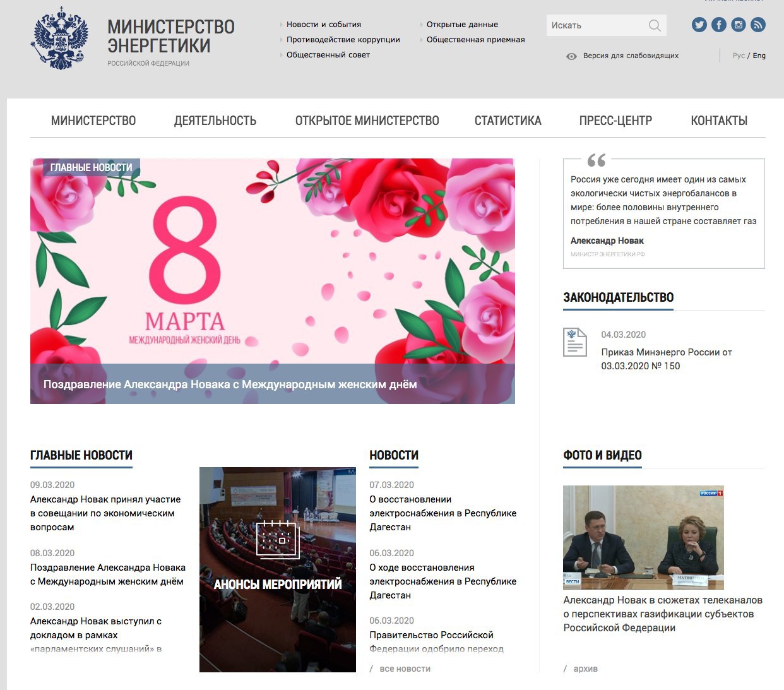Open the ПРЕСС-ЦЕНТР menu
The width and height of the screenshot is (784, 690).
click(615, 121)
